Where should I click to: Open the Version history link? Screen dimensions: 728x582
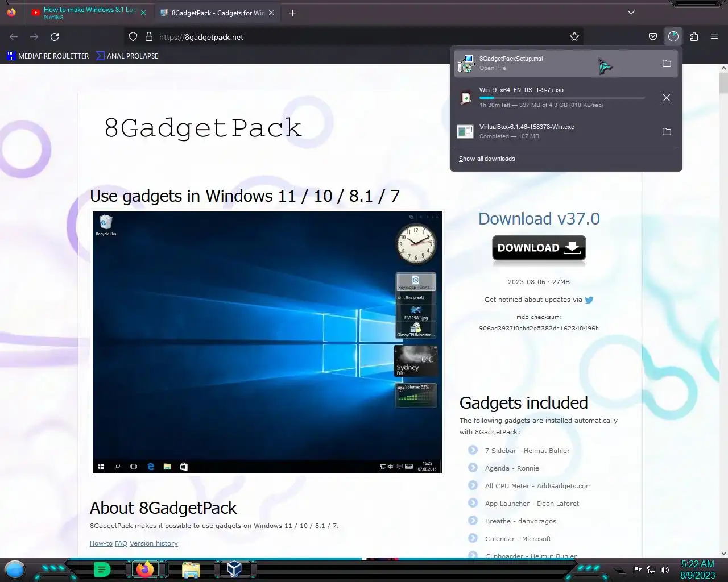point(154,543)
